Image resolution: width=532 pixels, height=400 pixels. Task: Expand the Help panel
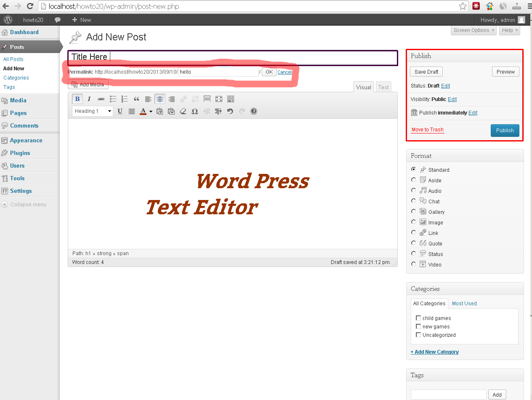(x=510, y=30)
